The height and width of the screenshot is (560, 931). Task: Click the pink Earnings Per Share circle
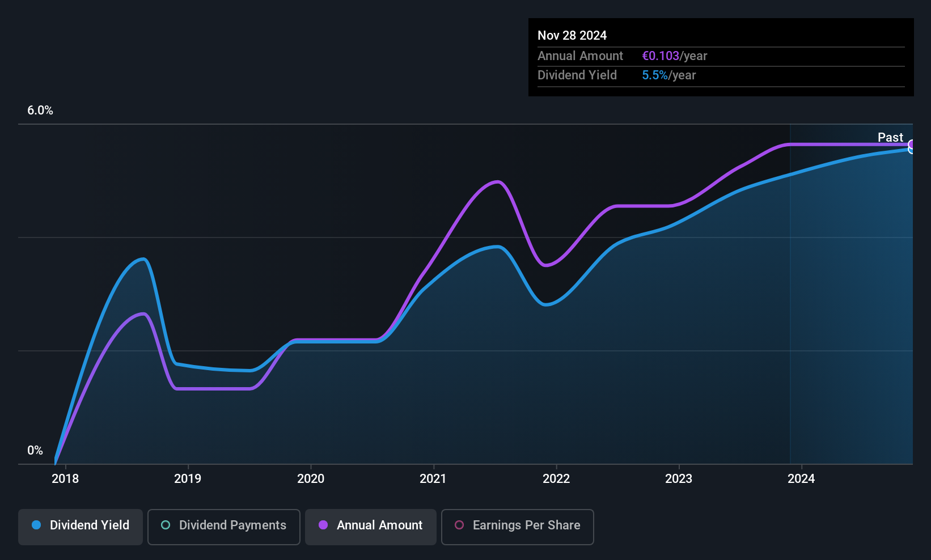459,525
